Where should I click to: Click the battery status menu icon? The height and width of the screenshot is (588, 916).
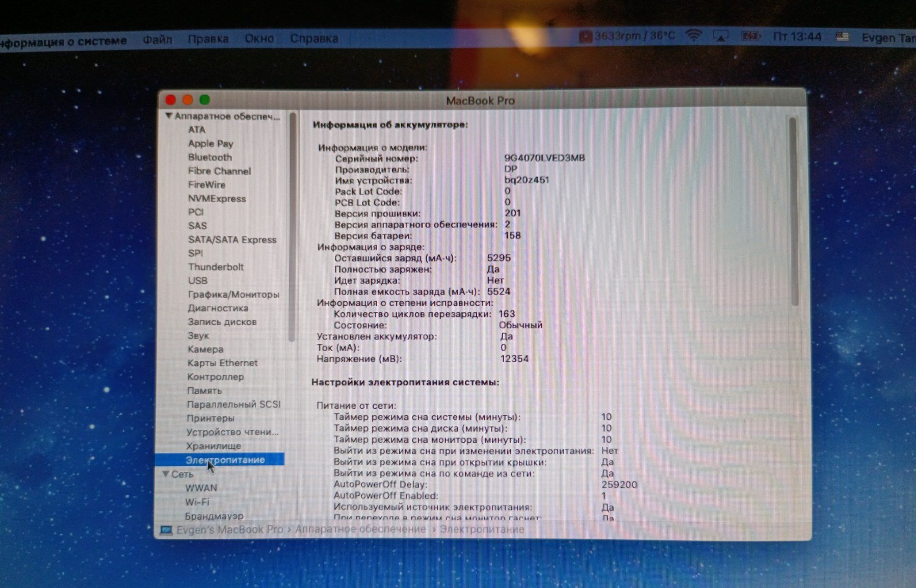coord(750,36)
